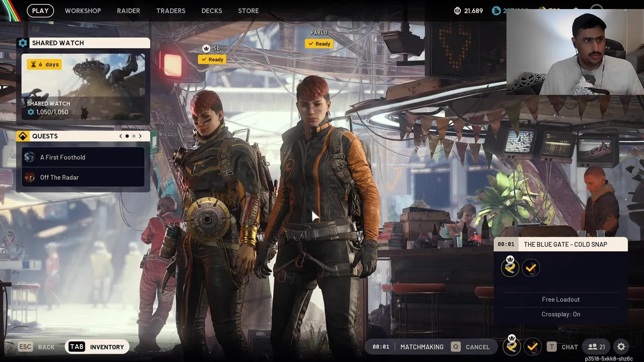The image size is (644, 362).
Task: Click the ESC key icon
Action: coord(26,346)
